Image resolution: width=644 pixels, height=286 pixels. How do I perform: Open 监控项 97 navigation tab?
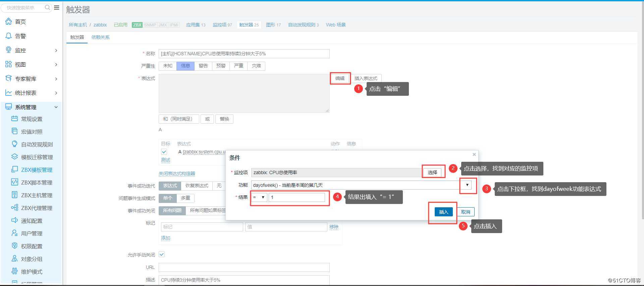tap(222, 25)
